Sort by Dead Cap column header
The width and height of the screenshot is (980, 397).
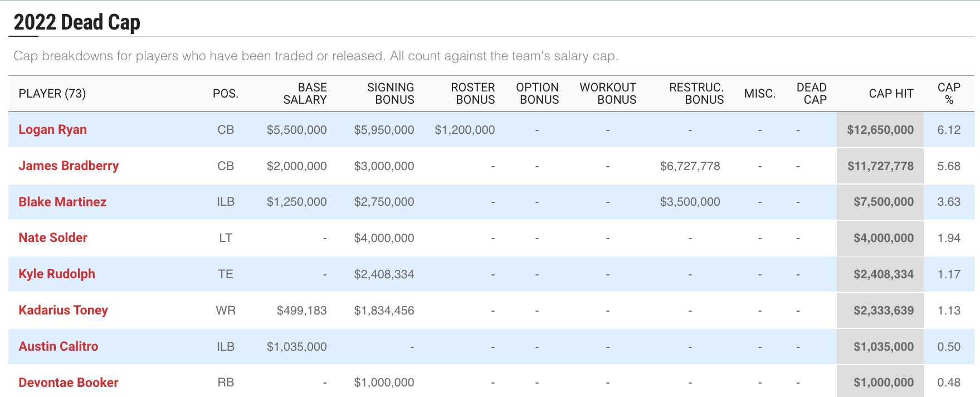(x=812, y=94)
